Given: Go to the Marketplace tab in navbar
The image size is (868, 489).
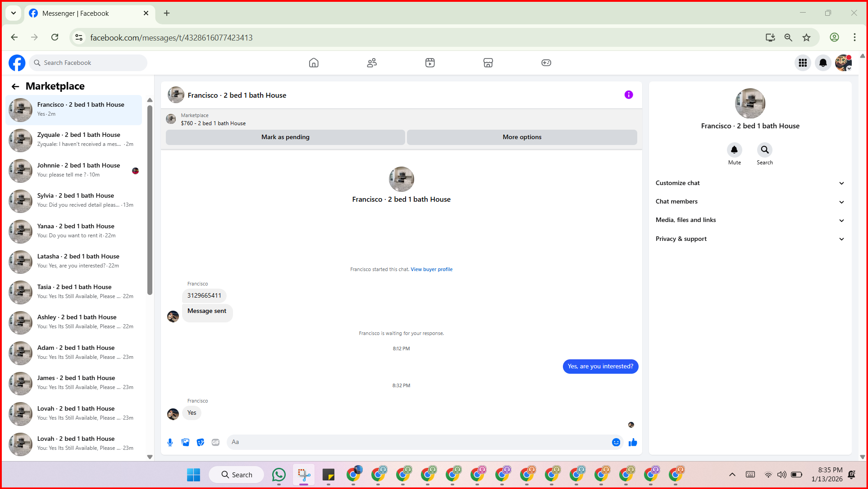Looking at the screenshot, I should click(488, 63).
